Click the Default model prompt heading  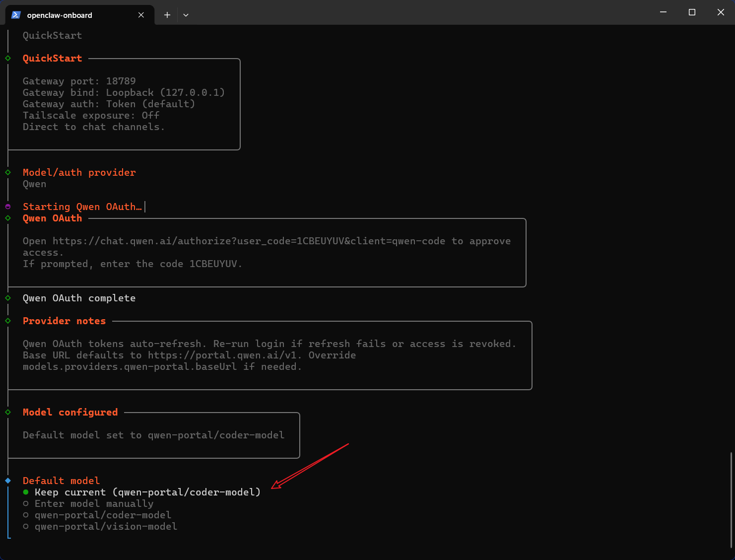tap(61, 481)
